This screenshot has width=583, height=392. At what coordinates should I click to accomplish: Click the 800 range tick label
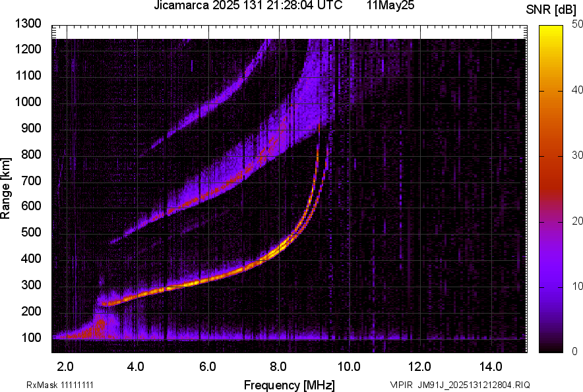tap(31, 154)
